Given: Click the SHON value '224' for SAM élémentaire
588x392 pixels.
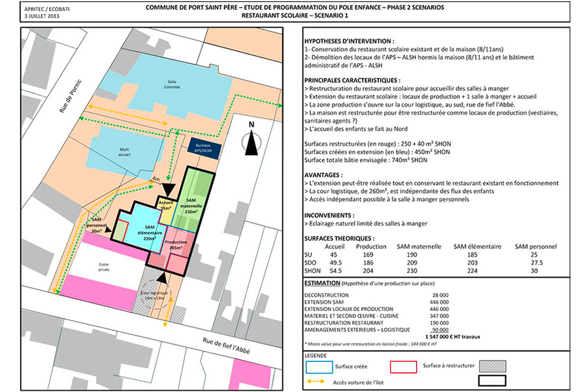Looking at the screenshot, I should [472, 270].
